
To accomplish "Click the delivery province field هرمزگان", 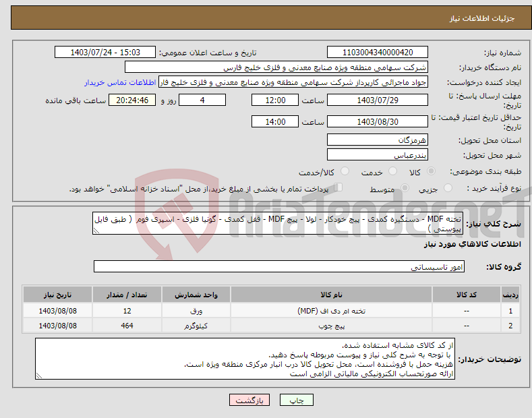I will coord(378,140).
